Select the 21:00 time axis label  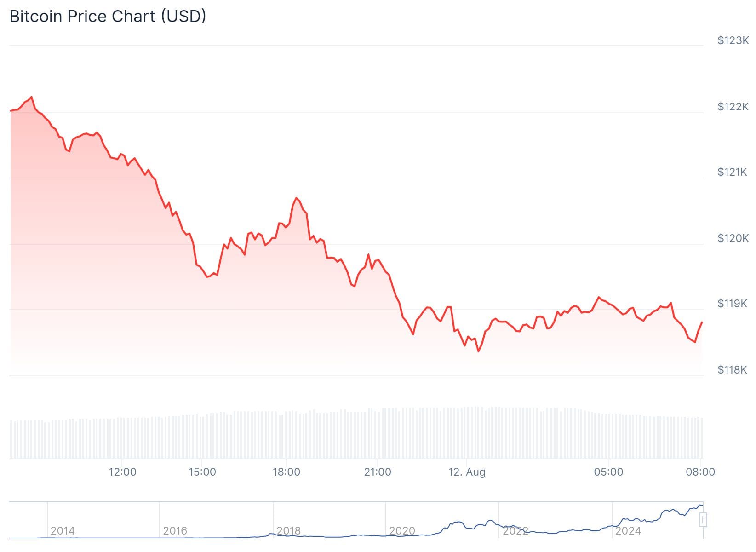tap(378, 472)
